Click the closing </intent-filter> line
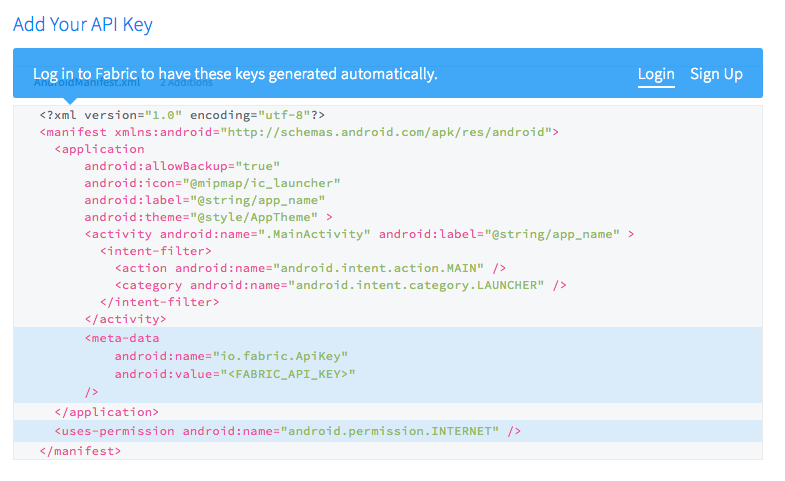 pyautogui.click(x=160, y=302)
